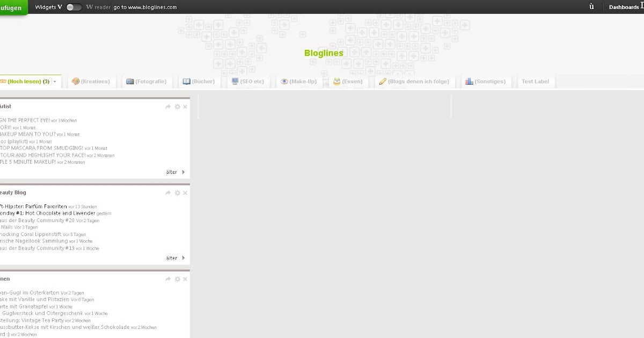This screenshot has height=338, width=644.
Task: Open the 'Nagellook Sammlung' post
Action: [34, 241]
